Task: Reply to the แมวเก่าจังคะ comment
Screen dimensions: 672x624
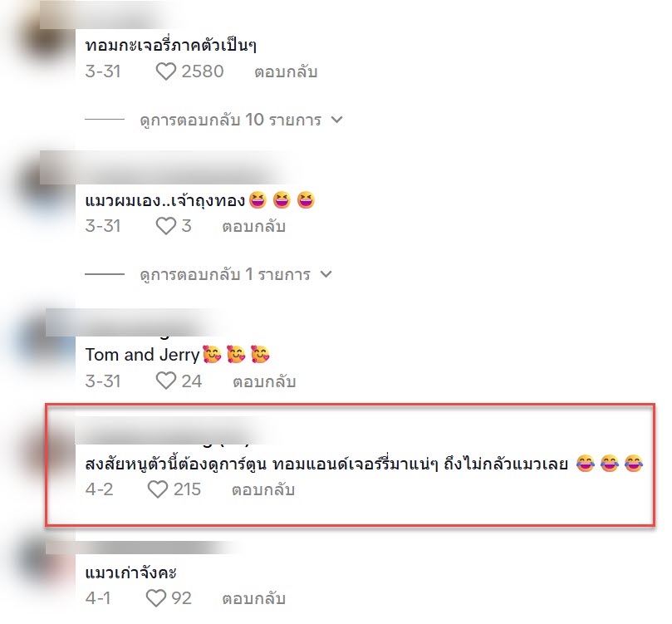Action: coord(253,598)
